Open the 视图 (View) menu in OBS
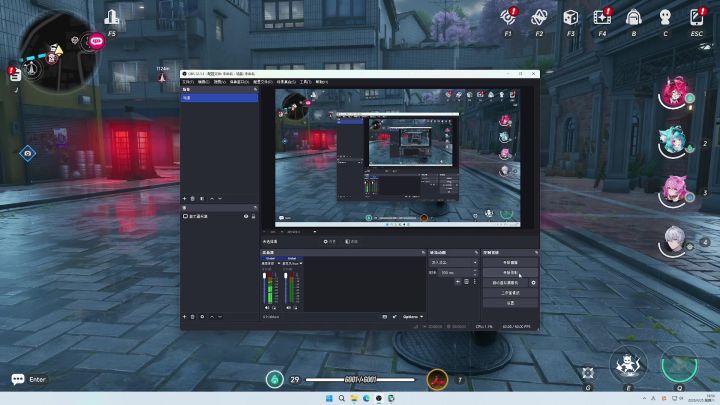The image size is (720, 405). 219,82
